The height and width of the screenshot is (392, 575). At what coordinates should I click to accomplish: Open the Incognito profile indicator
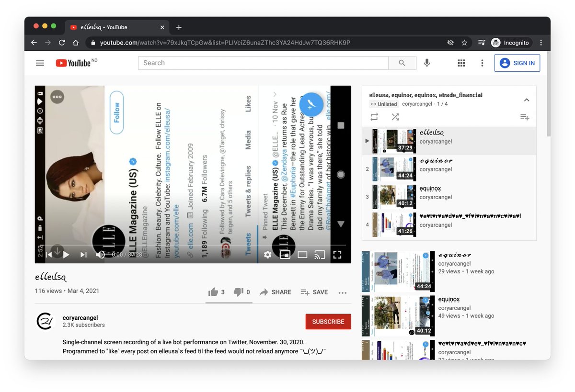[510, 43]
